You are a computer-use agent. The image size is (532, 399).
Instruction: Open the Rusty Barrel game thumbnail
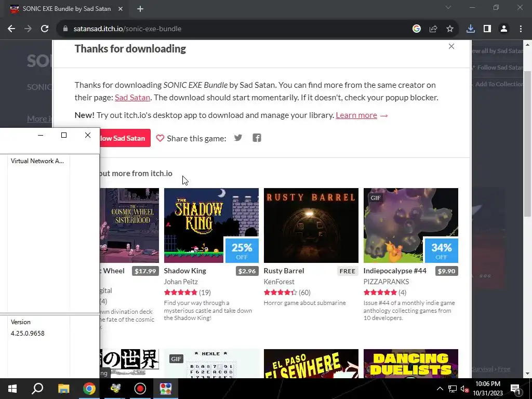coord(311,225)
